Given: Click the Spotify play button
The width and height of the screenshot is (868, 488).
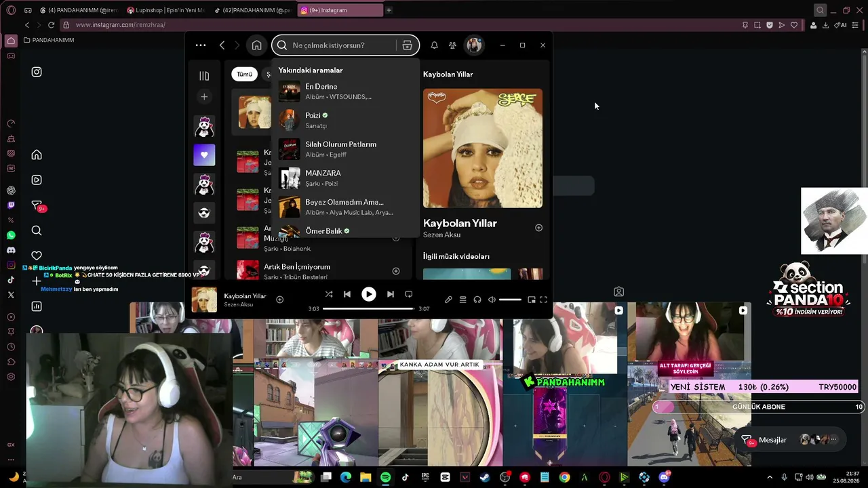Looking at the screenshot, I should [369, 294].
